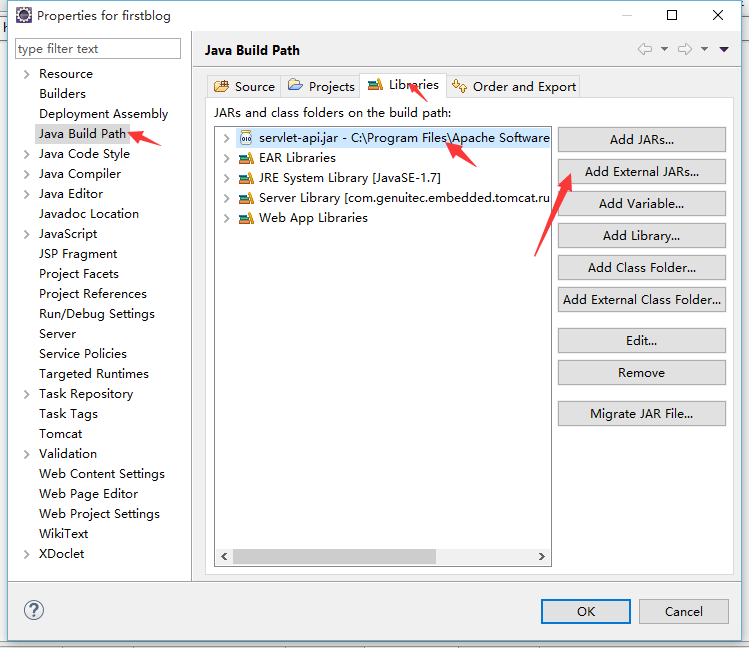
Task: Click the Add Variable... button
Action: (x=642, y=203)
